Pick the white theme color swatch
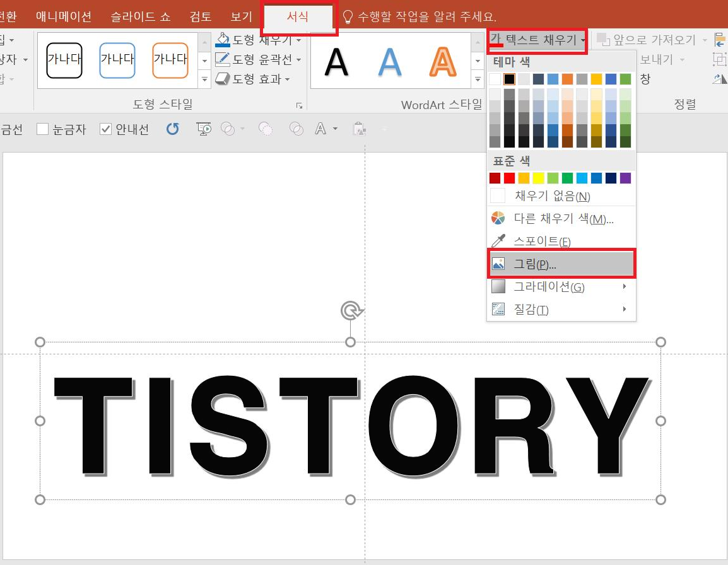 495,79
